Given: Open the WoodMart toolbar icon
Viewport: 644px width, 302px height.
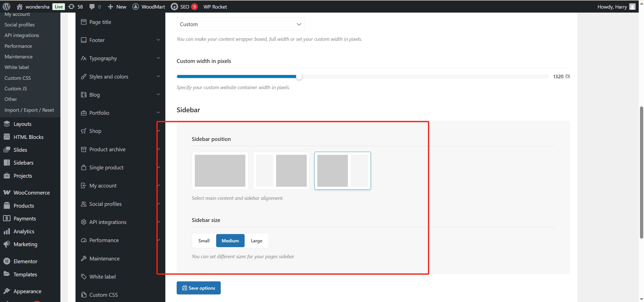Looking at the screenshot, I should tap(136, 7).
